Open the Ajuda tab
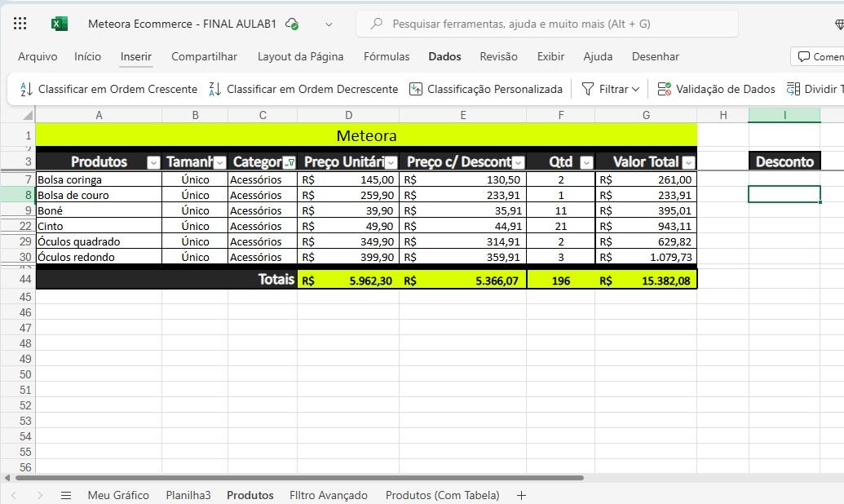Screen dimensions: 844x504 tap(598, 56)
